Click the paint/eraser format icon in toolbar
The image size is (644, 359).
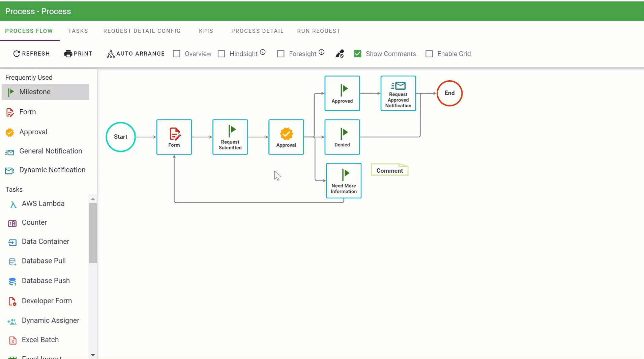click(340, 54)
